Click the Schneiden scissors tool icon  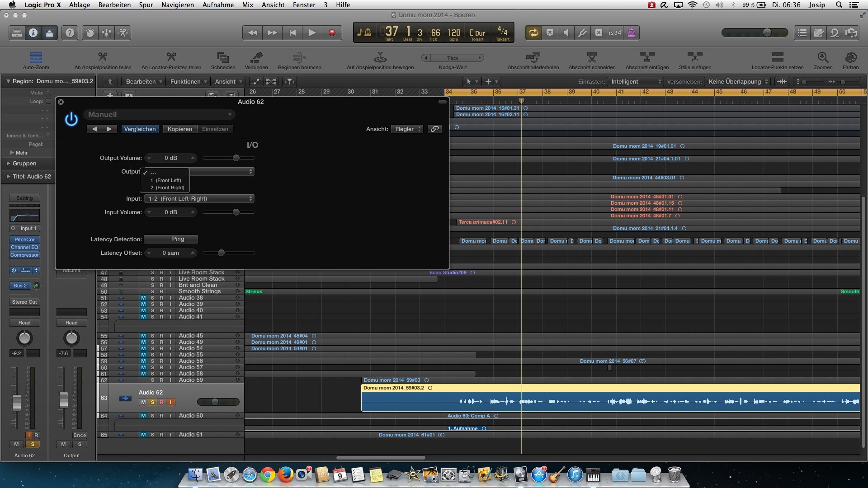(223, 58)
